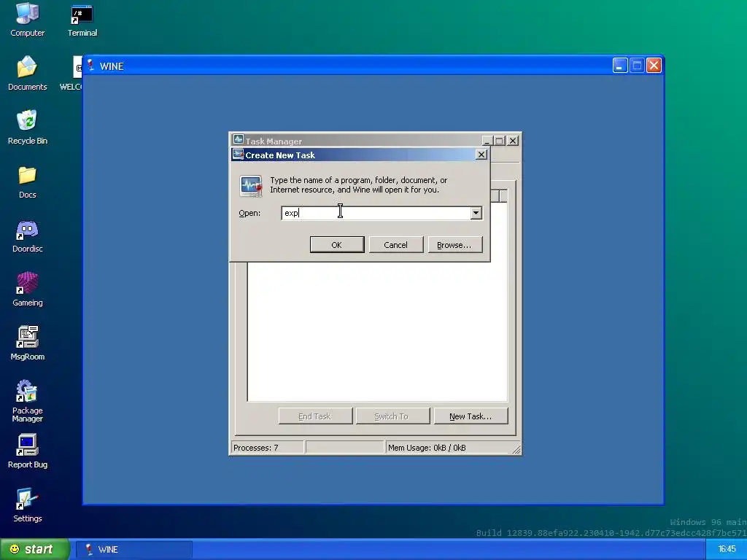This screenshot has height=560, width=747.
Task: Launch the Doordisc shortcut
Action: [x=27, y=236]
